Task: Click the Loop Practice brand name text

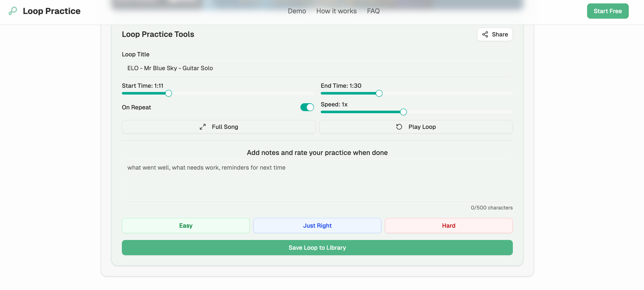Action: 51,11
